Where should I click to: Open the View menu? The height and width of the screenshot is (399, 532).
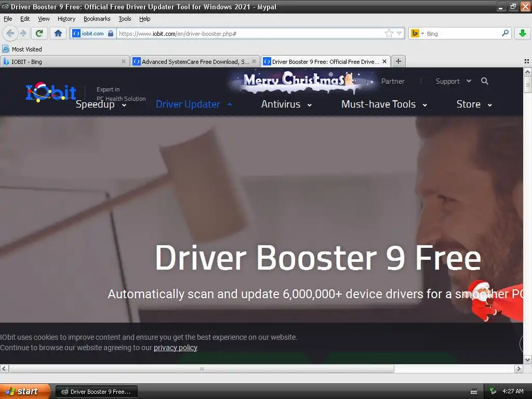pos(44,19)
